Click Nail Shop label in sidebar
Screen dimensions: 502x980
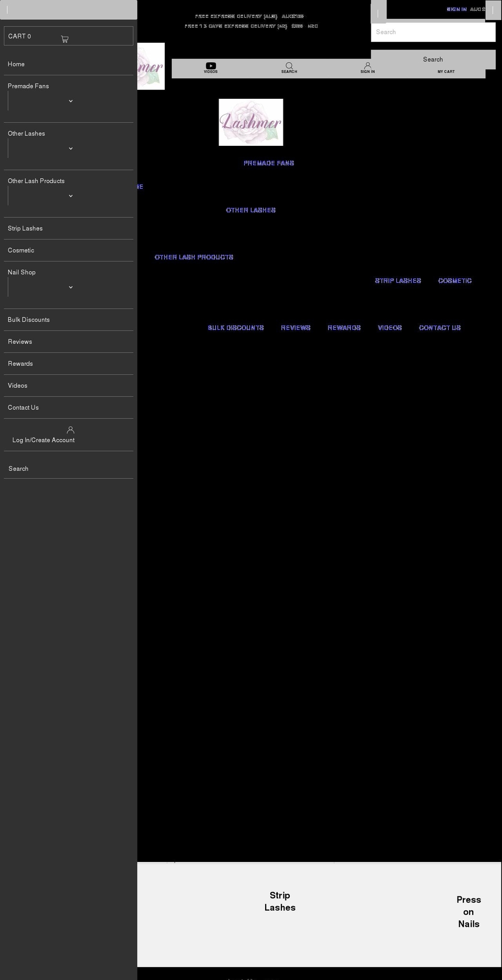21,272
